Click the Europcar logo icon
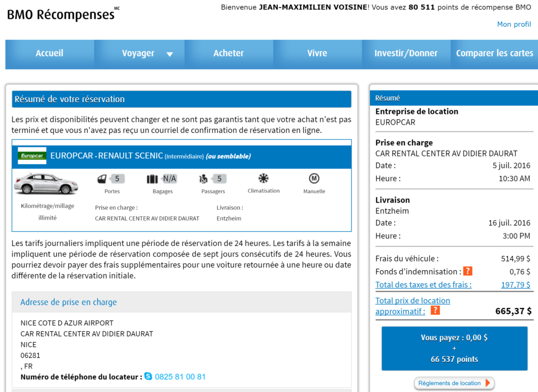 pos(32,156)
